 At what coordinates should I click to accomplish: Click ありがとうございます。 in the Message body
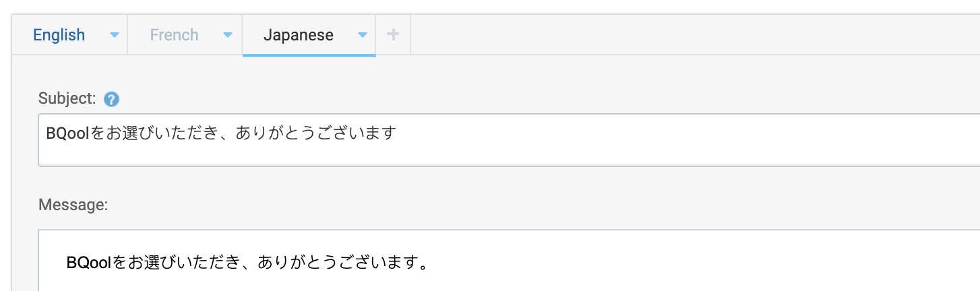(x=343, y=261)
